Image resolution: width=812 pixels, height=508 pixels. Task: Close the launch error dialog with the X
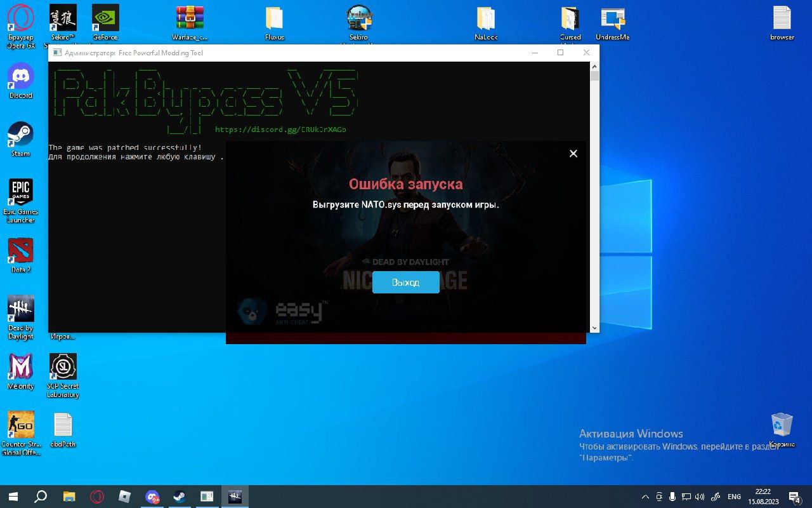(x=573, y=154)
